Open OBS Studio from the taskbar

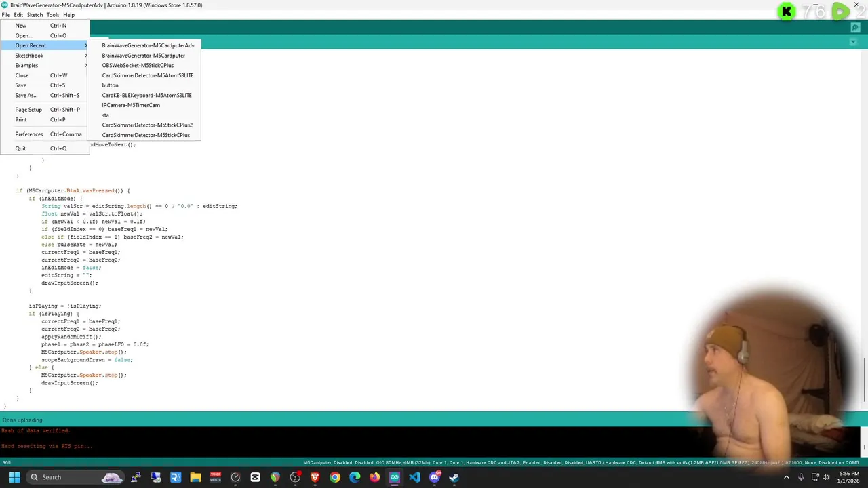pos(295,477)
